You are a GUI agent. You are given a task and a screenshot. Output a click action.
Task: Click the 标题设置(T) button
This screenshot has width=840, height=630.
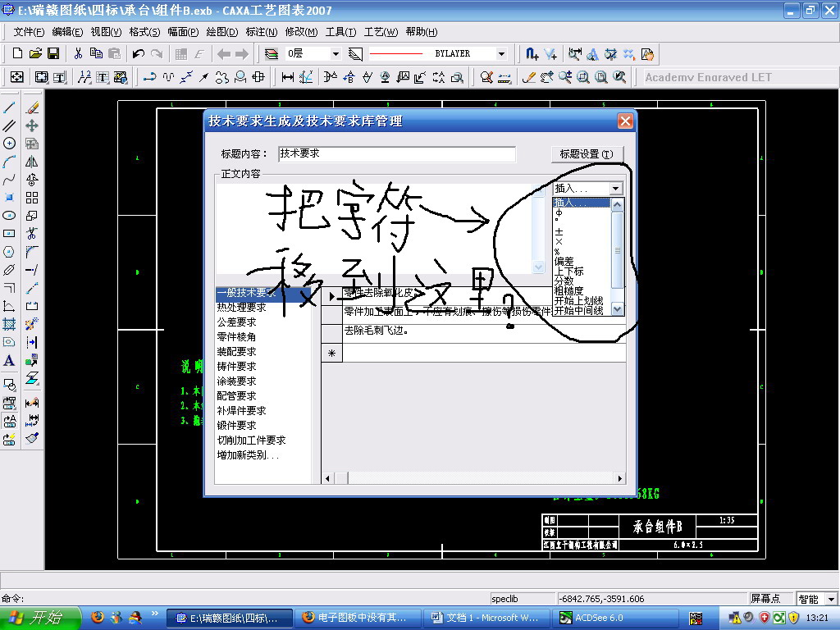pyautogui.click(x=587, y=154)
